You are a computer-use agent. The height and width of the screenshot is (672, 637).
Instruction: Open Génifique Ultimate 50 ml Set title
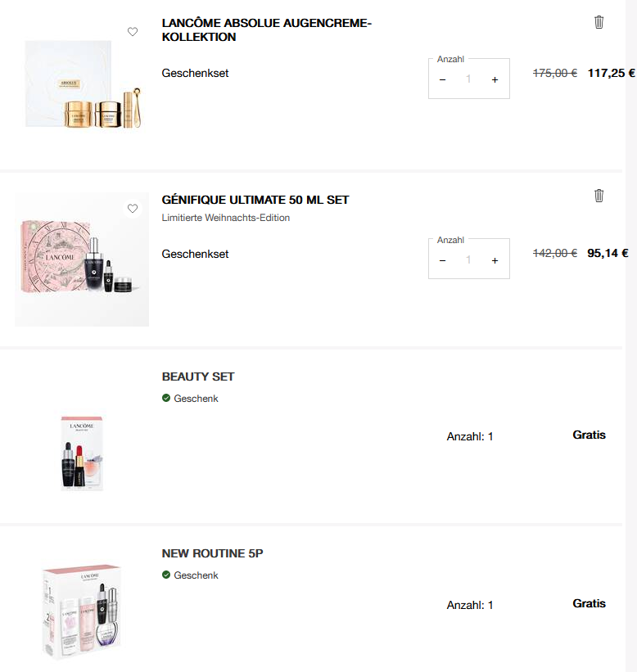click(255, 200)
